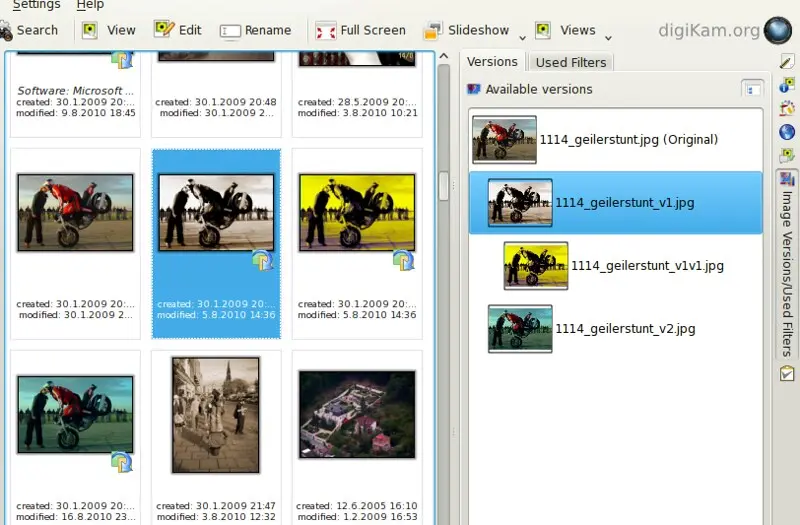Click the Rename toolbar button
800x525 pixels.
(x=255, y=31)
